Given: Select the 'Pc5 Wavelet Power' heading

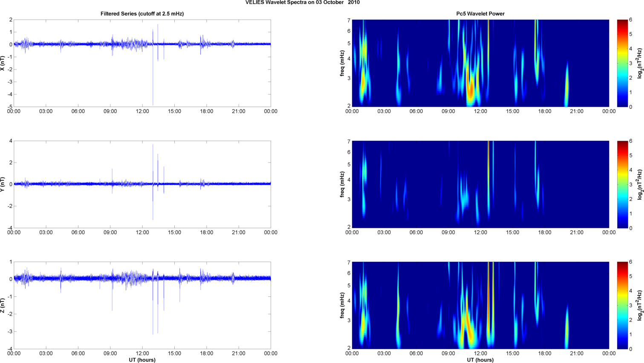Looking at the screenshot, I should click(x=480, y=14).
